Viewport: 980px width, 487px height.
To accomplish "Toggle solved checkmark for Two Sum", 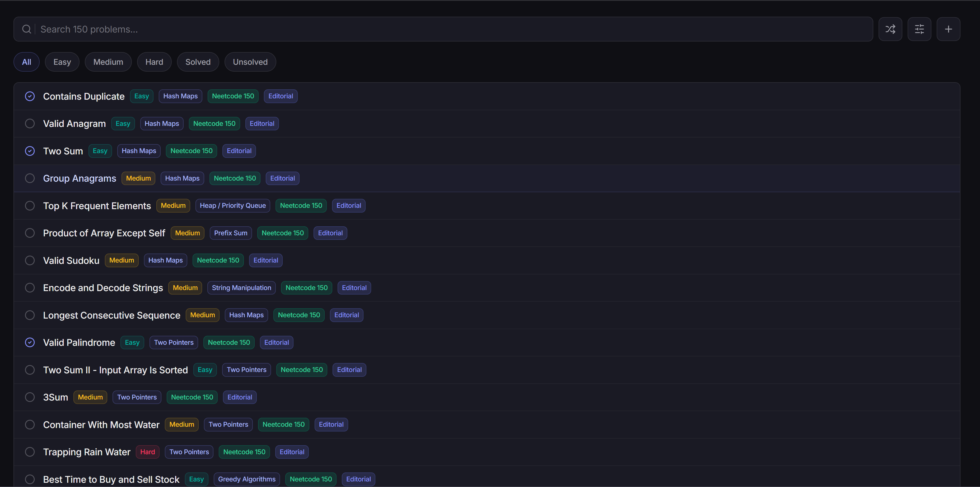I will [x=30, y=151].
